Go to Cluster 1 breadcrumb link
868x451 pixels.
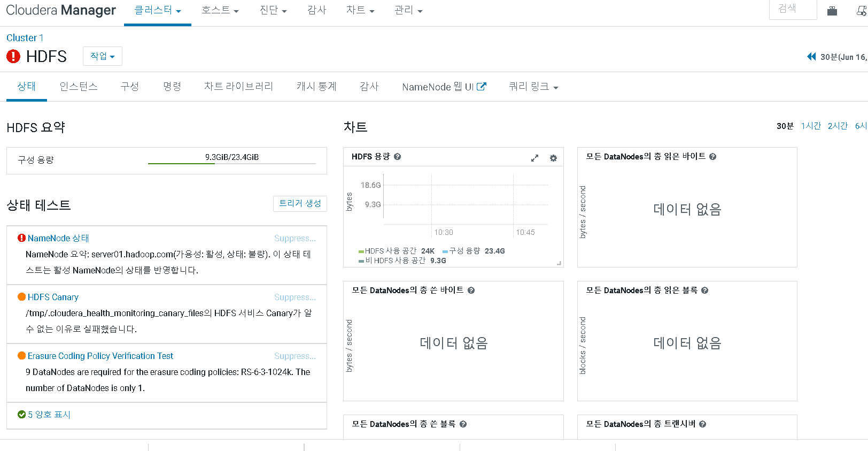25,38
